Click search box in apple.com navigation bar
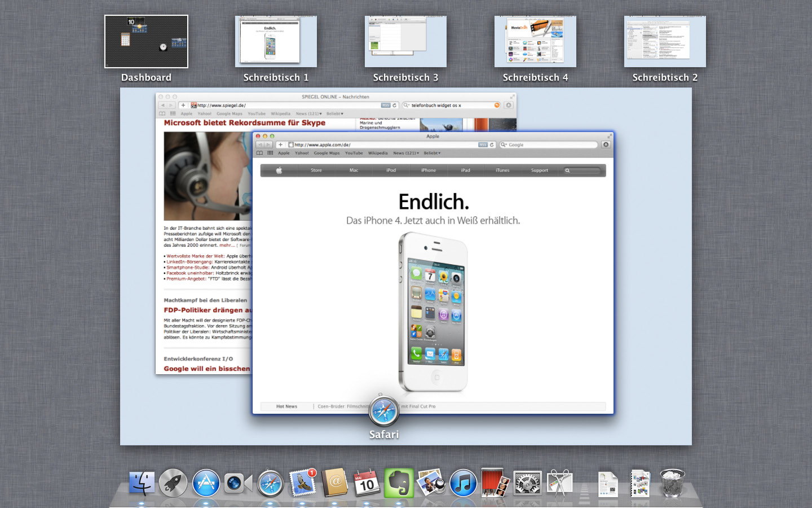 (x=582, y=170)
